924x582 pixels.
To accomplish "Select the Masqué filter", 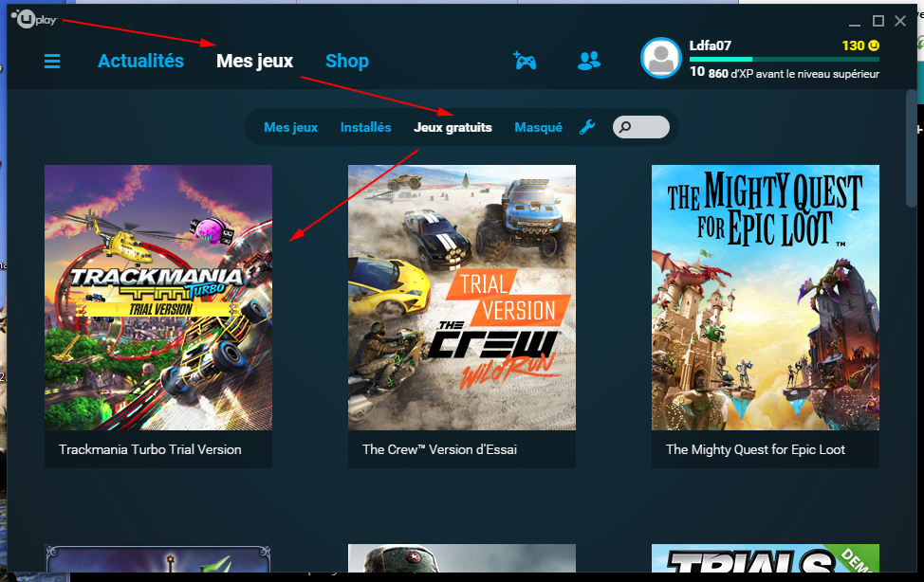I will (538, 127).
